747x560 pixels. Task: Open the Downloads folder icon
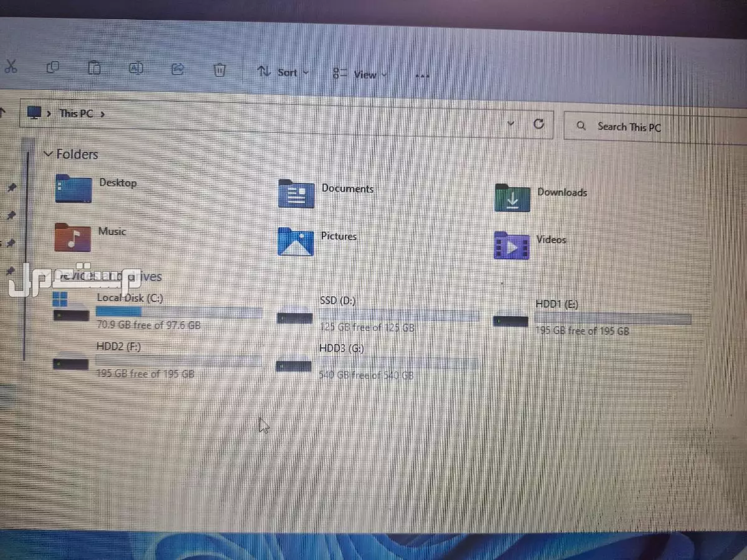point(512,198)
